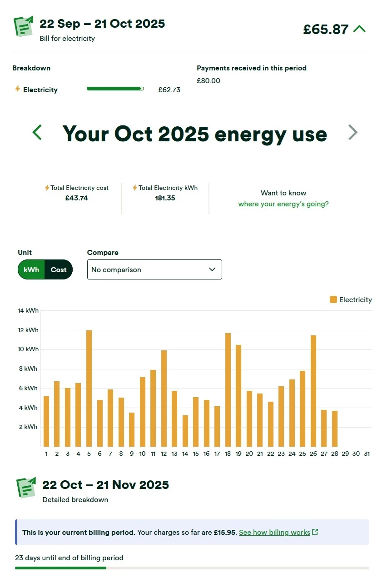Viewport: 382px width, 588px height.
Task: Expand the 22 Oct – 21 Nov 2025 section
Action: point(105,485)
